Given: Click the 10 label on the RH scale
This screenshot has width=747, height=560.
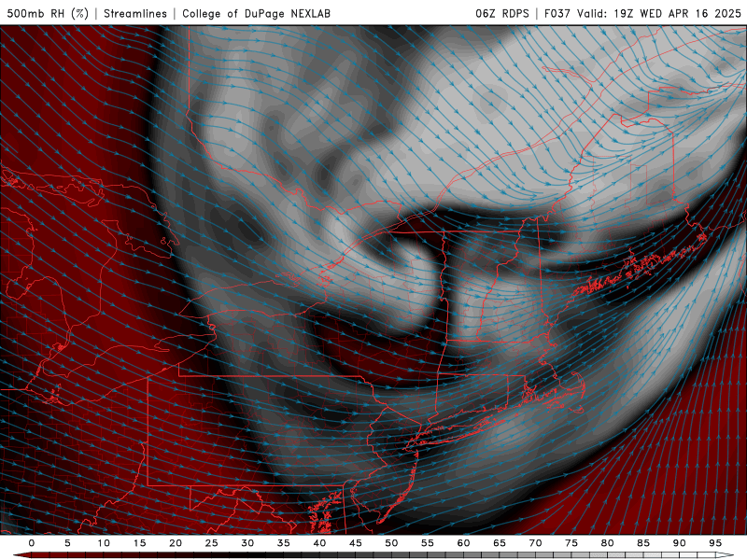Looking at the screenshot, I should pos(104,543).
